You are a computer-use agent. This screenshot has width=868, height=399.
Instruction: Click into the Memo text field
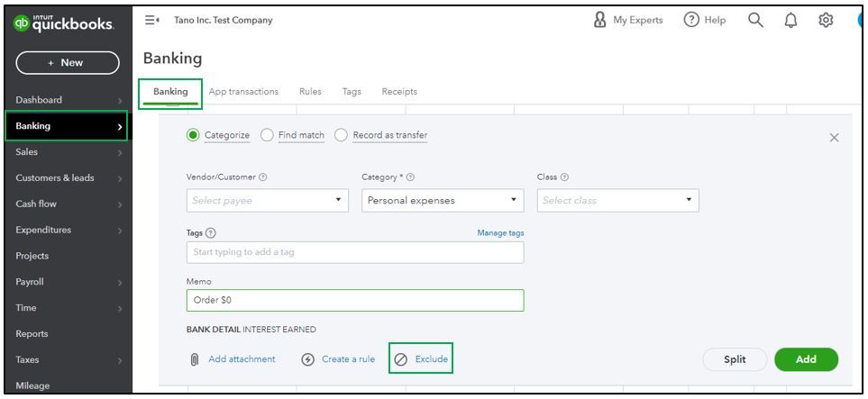tap(354, 300)
